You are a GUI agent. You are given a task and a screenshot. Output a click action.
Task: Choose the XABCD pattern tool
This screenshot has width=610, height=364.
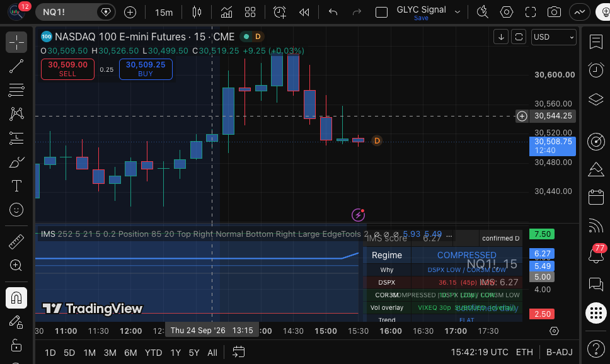click(x=16, y=113)
